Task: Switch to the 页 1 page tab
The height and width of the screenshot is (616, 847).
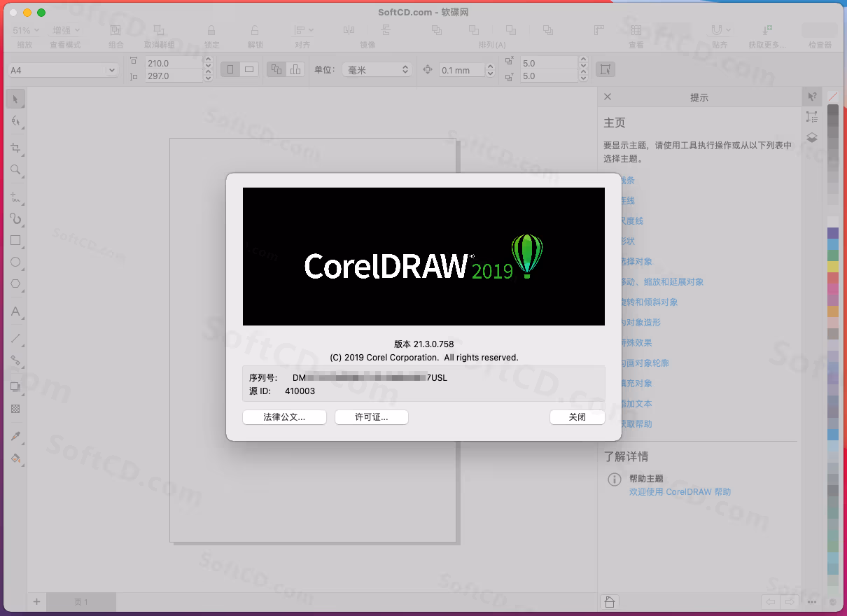Action: tap(81, 602)
